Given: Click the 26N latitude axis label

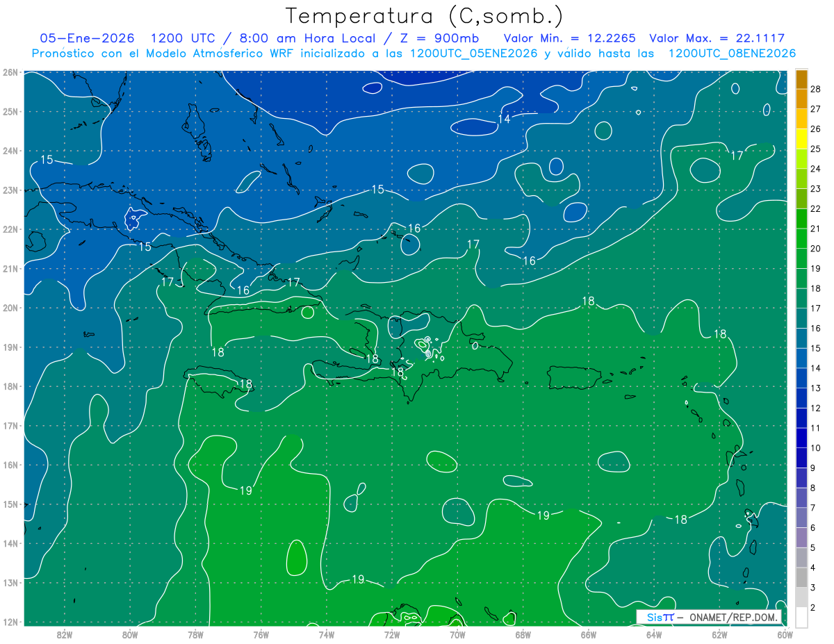Looking at the screenshot, I should 10,72.
